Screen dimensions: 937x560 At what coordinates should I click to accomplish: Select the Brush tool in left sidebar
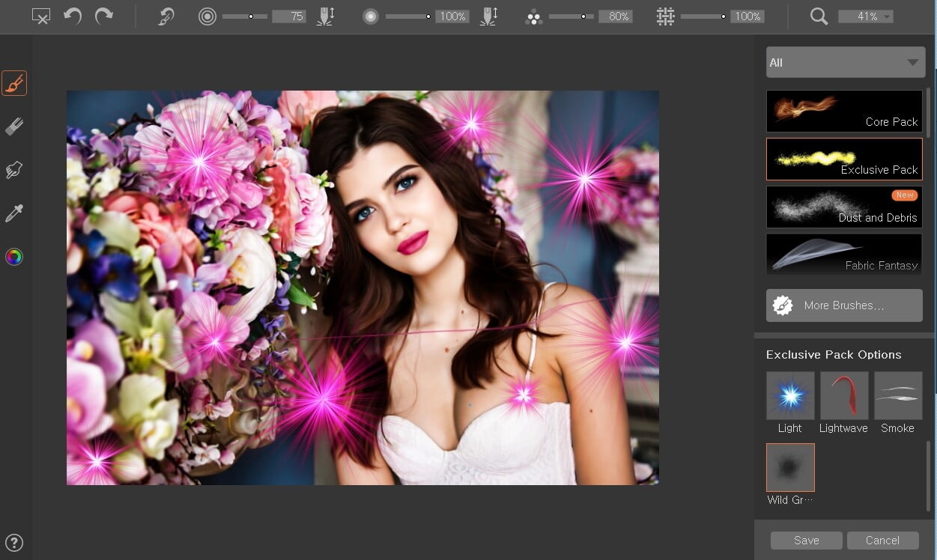(14, 84)
